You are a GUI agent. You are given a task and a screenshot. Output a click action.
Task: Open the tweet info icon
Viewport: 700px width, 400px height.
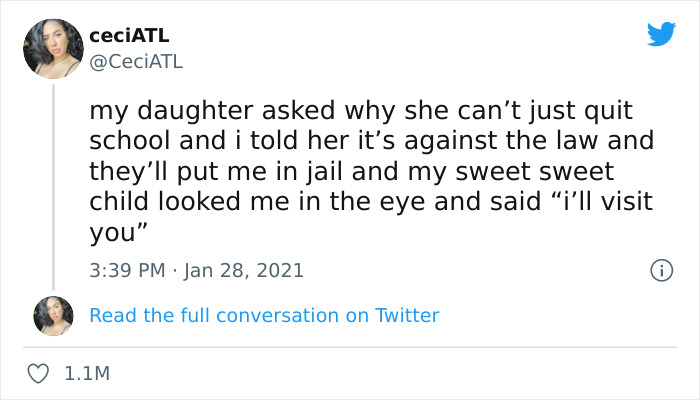coord(660,270)
